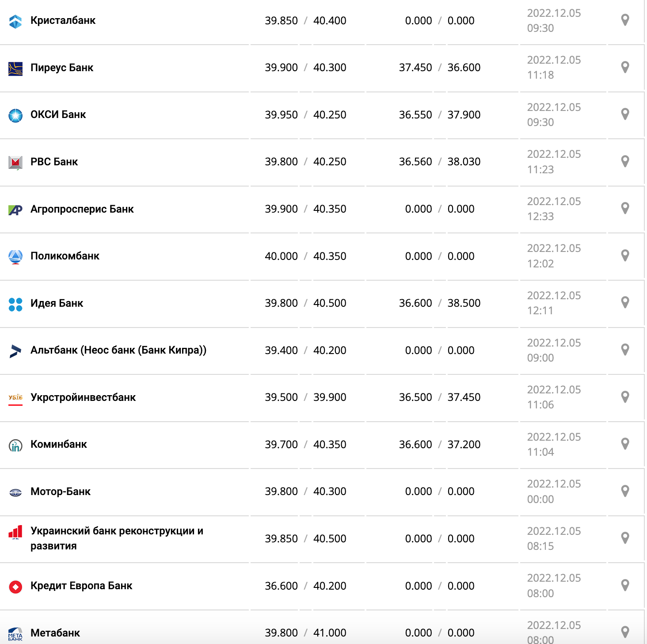Open Идея Банк map marker icon
This screenshot has height=644, width=647.
coord(625,302)
